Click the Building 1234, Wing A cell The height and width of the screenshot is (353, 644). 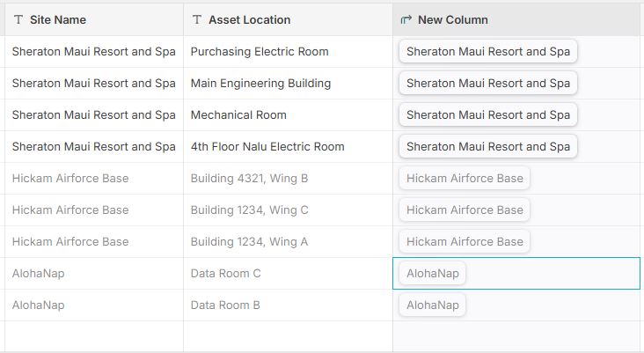pos(288,241)
